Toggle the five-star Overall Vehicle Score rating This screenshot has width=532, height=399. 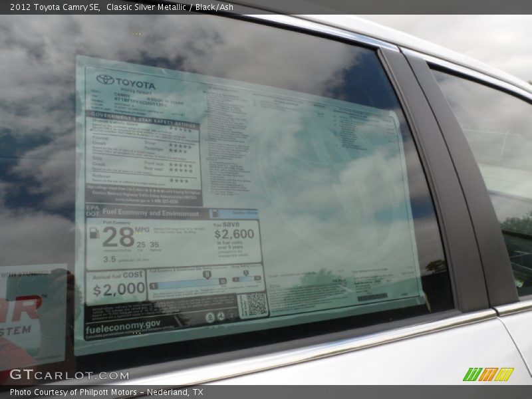coord(181,129)
